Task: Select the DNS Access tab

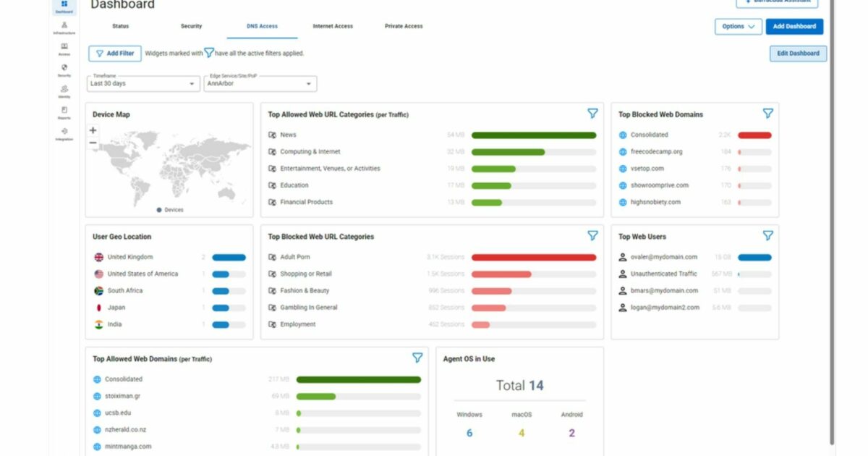Action: (262, 26)
